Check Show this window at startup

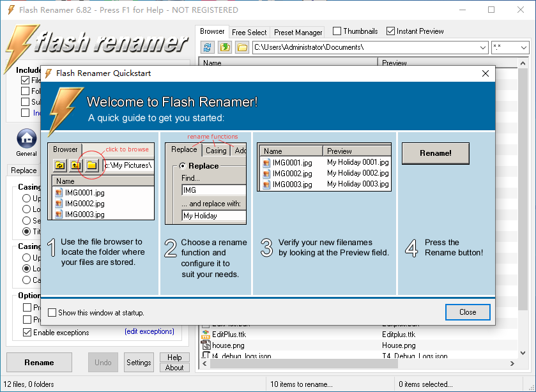52,313
